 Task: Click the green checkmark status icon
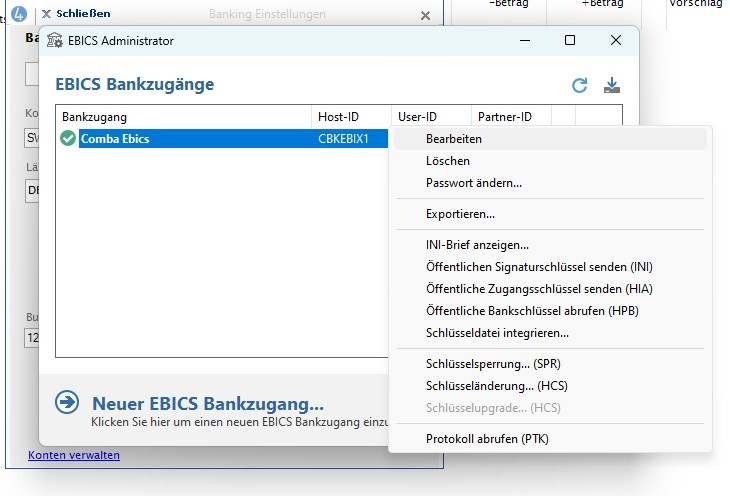click(68, 139)
